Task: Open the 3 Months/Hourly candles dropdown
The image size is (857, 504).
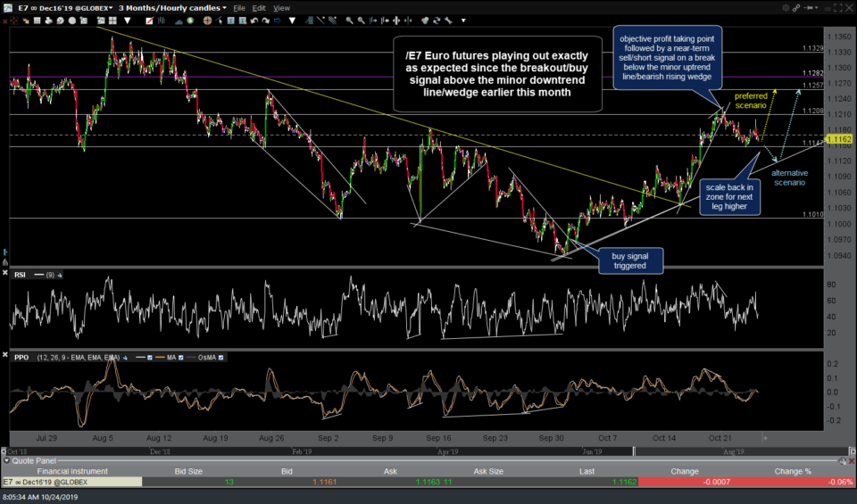Action: pos(170,8)
